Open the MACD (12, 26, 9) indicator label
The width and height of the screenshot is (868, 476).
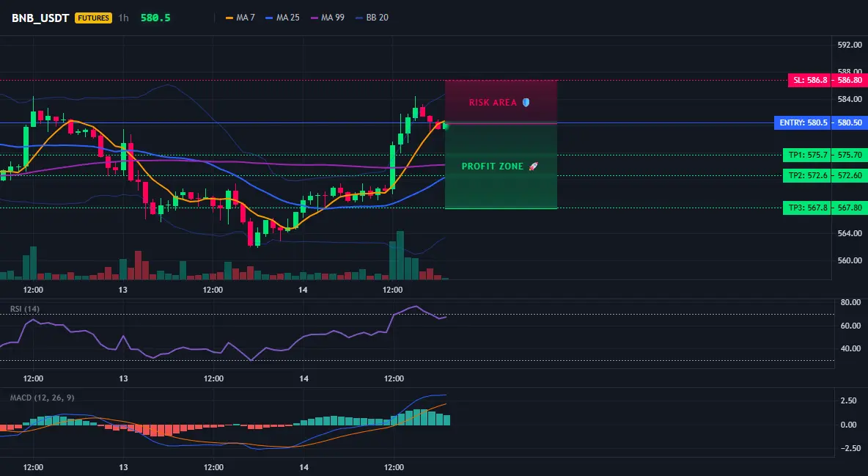pyautogui.click(x=42, y=398)
